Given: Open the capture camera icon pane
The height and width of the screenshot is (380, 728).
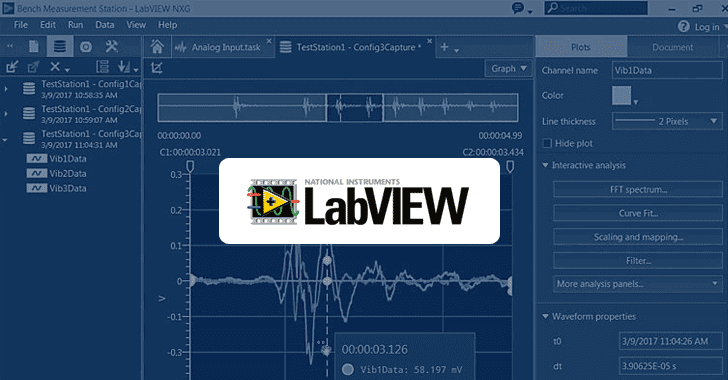Looking at the screenshot, I should tap(85, 46).
